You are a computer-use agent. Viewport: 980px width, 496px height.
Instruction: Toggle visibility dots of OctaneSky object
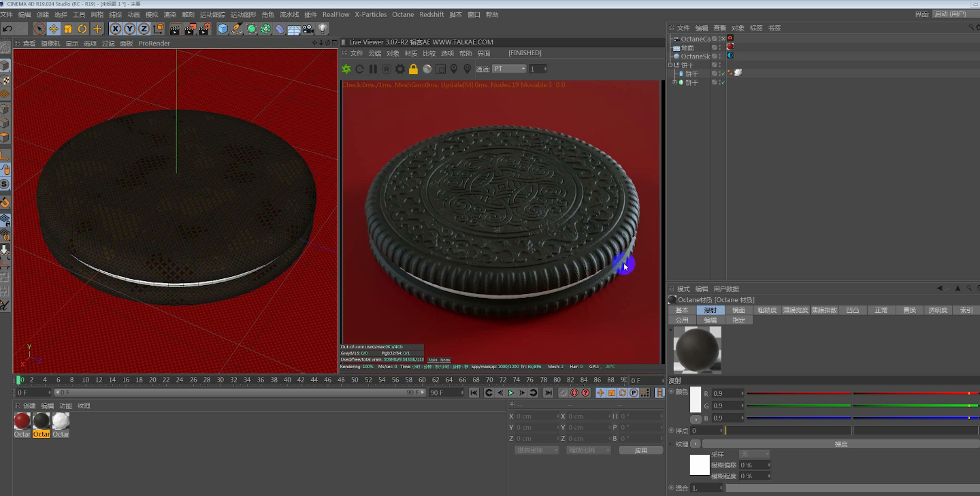(x=720, y=56)
